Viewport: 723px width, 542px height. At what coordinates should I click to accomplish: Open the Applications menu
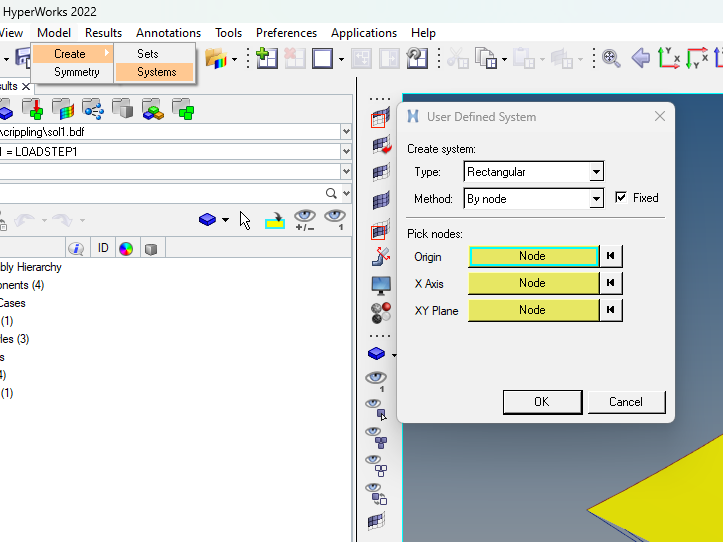pyautogui.click(x=364, y=33)
